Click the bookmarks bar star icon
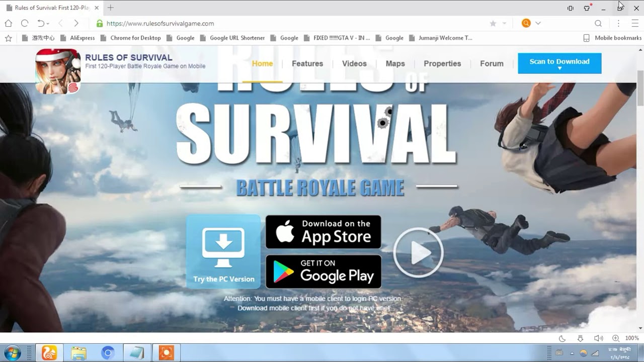The image size is (644, 362). pos(8,38)
